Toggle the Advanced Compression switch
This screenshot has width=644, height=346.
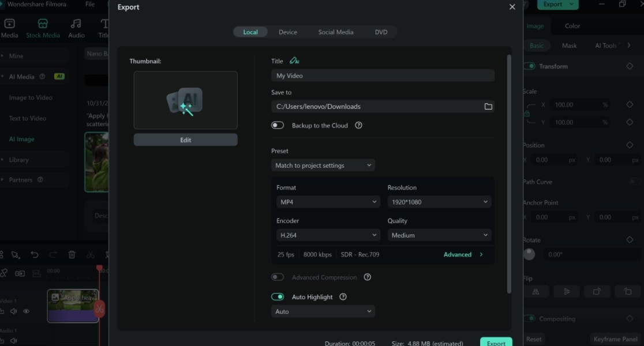point(278,277)
